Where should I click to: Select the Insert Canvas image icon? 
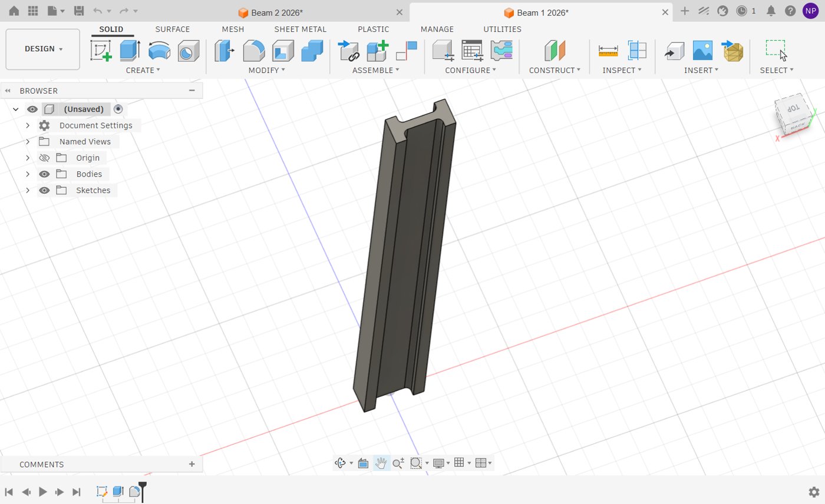point(703,51)
